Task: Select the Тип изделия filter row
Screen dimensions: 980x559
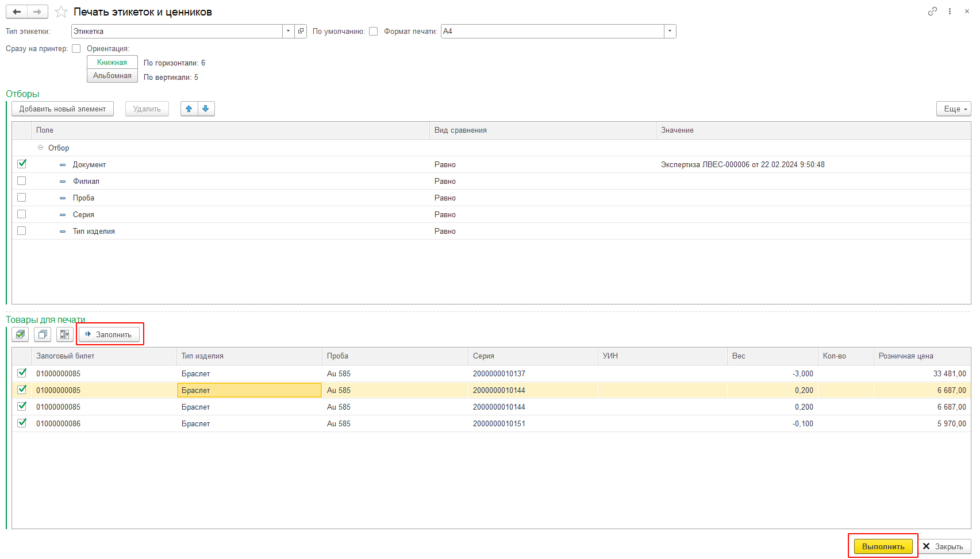Action: (x=491, y=231)
